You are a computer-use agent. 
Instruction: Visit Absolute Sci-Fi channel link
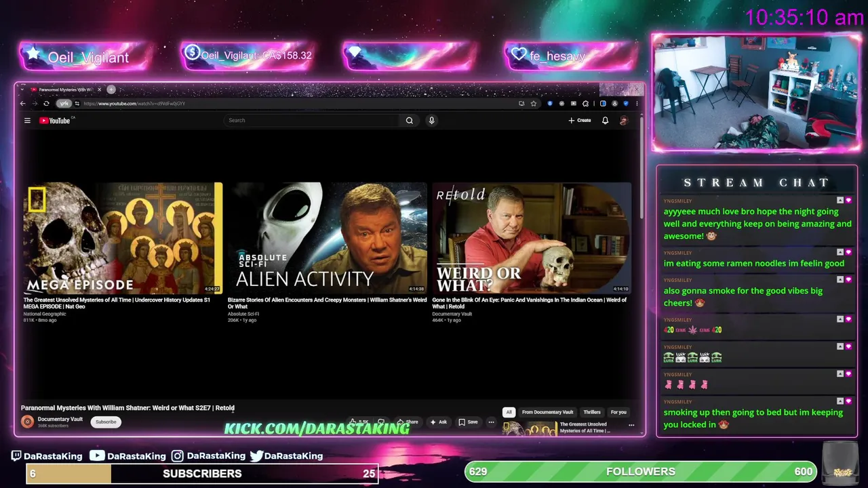pyautogui.click(x=243, y=314)
